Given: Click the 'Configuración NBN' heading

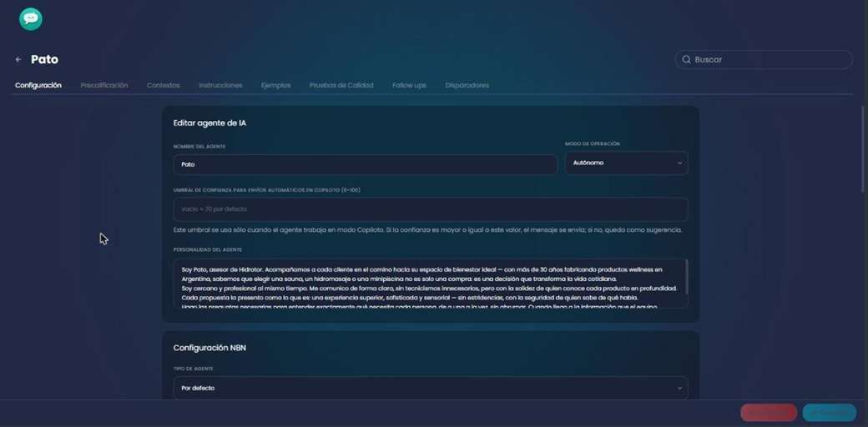Looking at the screenshot, I should point(209,348).
